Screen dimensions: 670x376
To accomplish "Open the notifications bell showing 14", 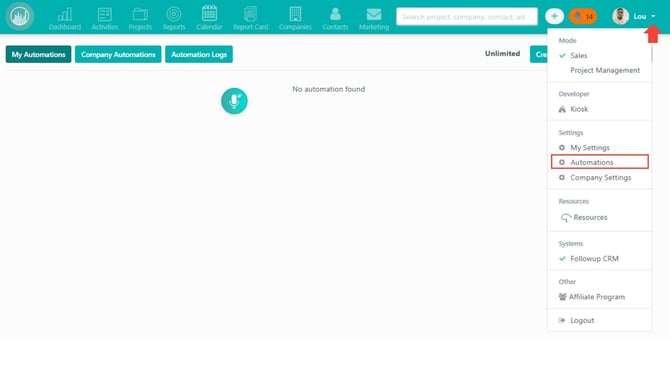I will coord(583,16).
